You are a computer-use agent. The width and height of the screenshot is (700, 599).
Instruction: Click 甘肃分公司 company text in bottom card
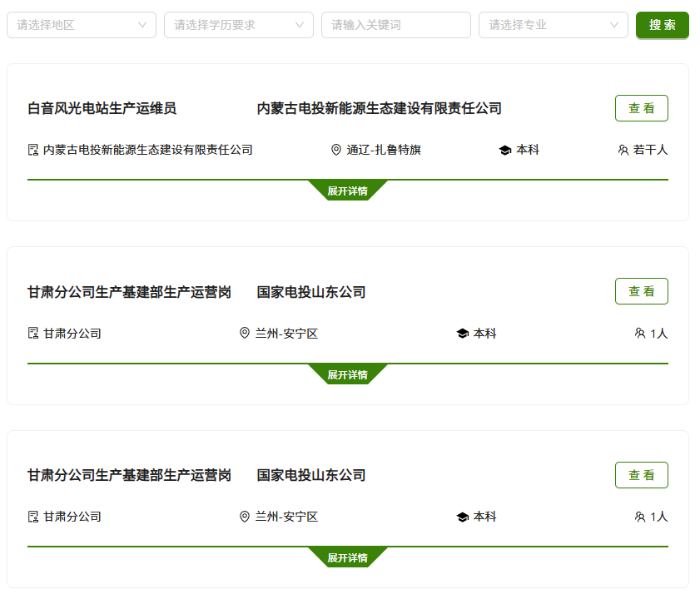[x=72, y=517]
